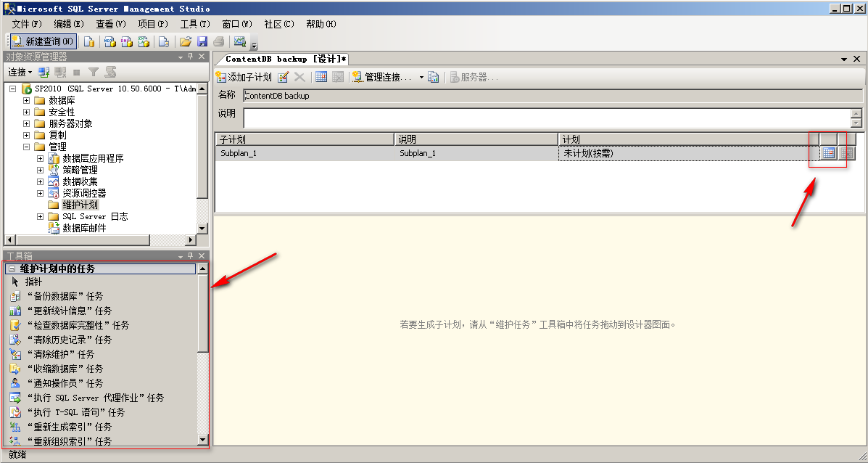868x463 pixels.
Task: Select the filter icon in Object Explorer
Action: 95,72
